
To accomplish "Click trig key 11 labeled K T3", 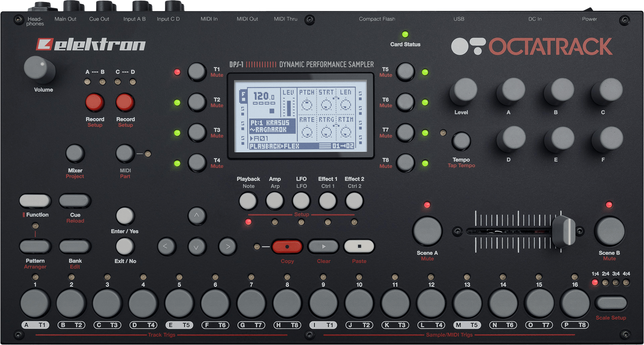I will pyautogui.click(x=395, y=303).
